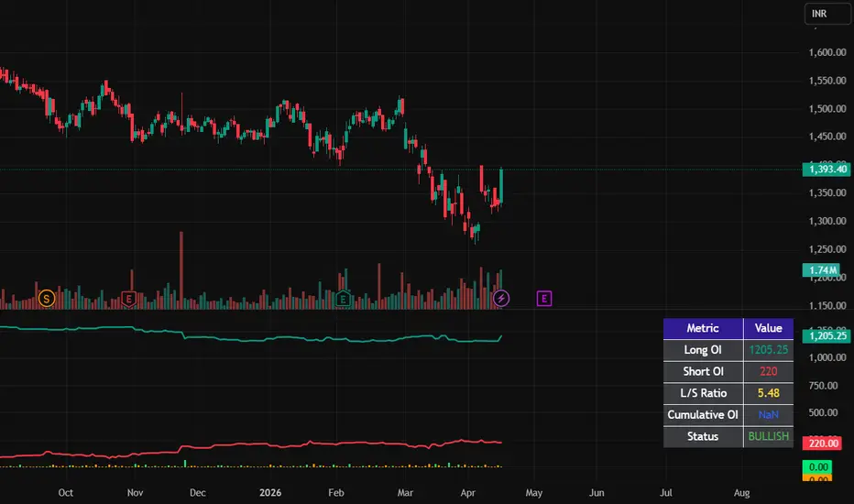Viewport: 854px width, 504px height.
Task: Click the Oct label on time axis
Action: (65, 493)
